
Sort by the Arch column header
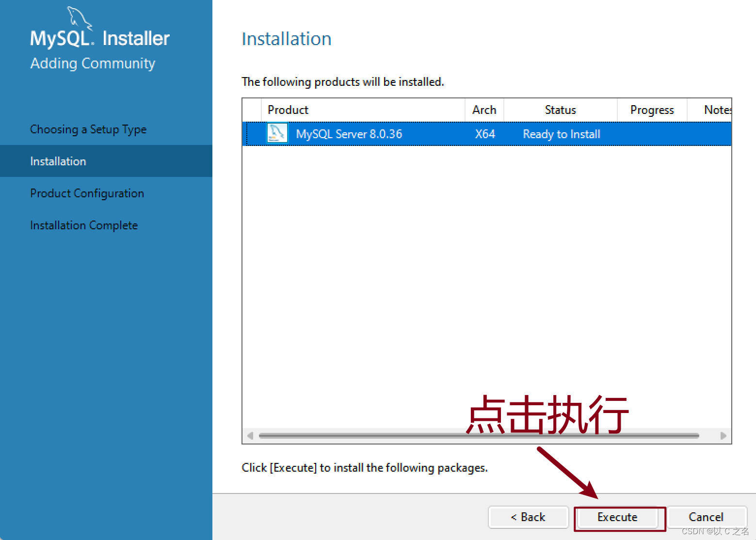(484, 110)
